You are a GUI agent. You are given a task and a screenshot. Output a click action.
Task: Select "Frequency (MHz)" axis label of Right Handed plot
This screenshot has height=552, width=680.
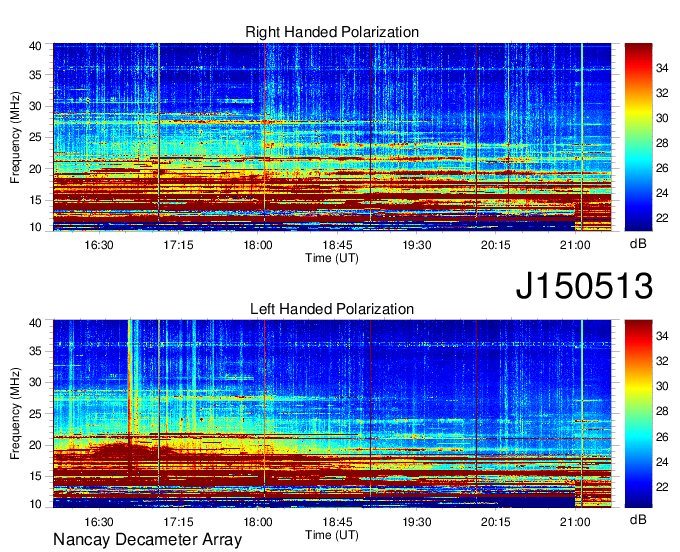[15, 137]
